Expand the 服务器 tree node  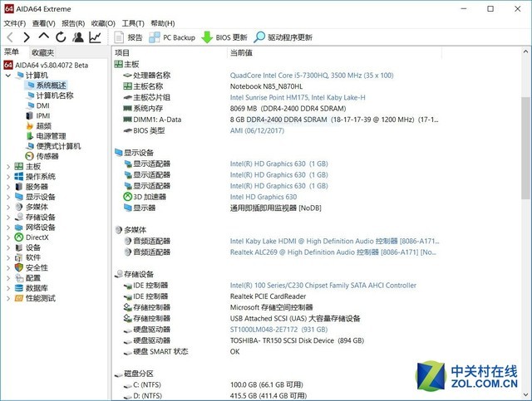pyautogui.click(x=8, y=187)
